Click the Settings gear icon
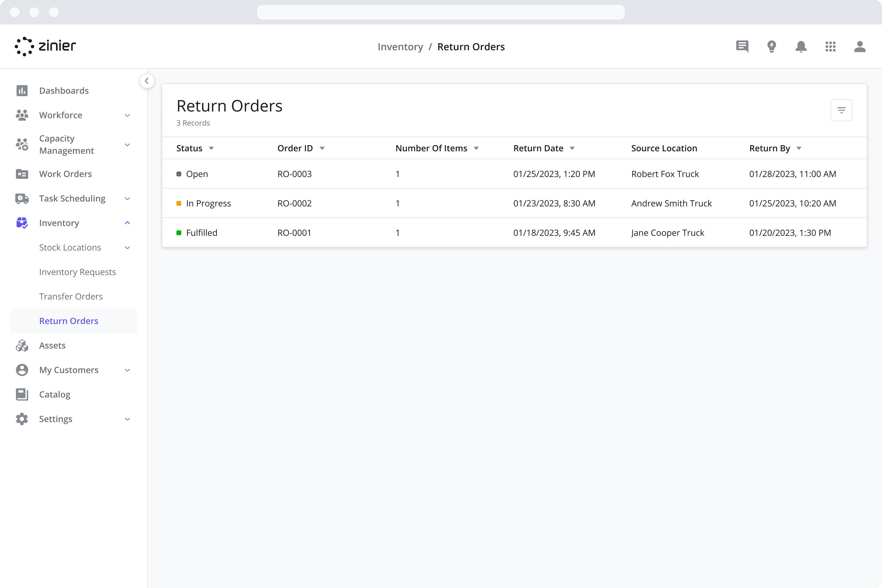The height and width of the screenshot is (588, 882). (x=22, y=419)
